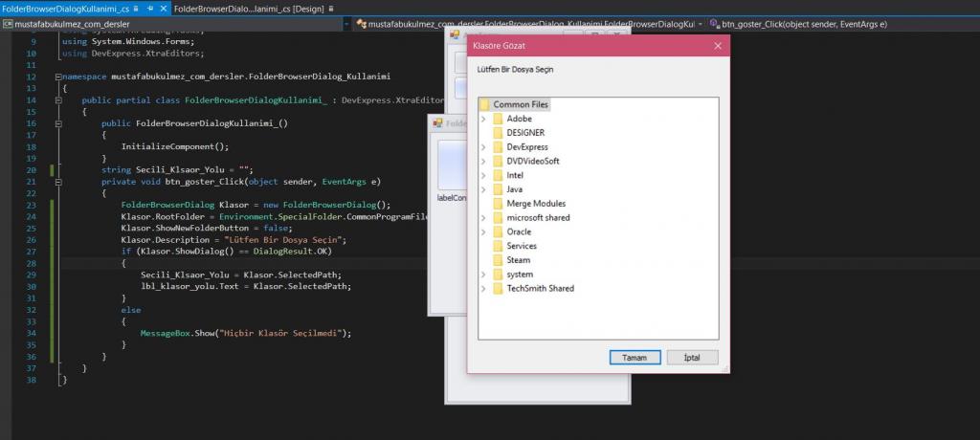The width and height of the screenshot is (980, 440).
Task: Click the Common Files root folder icon
Action: pos(484,104)
